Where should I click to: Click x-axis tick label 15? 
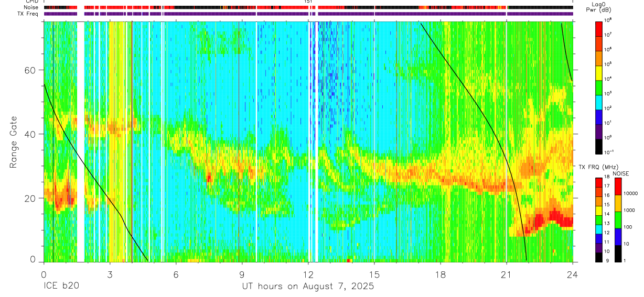pos(374,274)
